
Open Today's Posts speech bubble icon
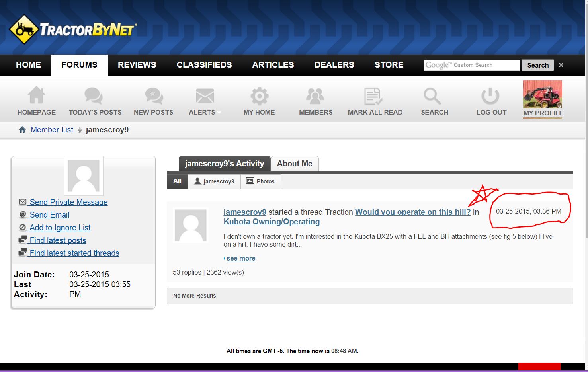[94, 96]
